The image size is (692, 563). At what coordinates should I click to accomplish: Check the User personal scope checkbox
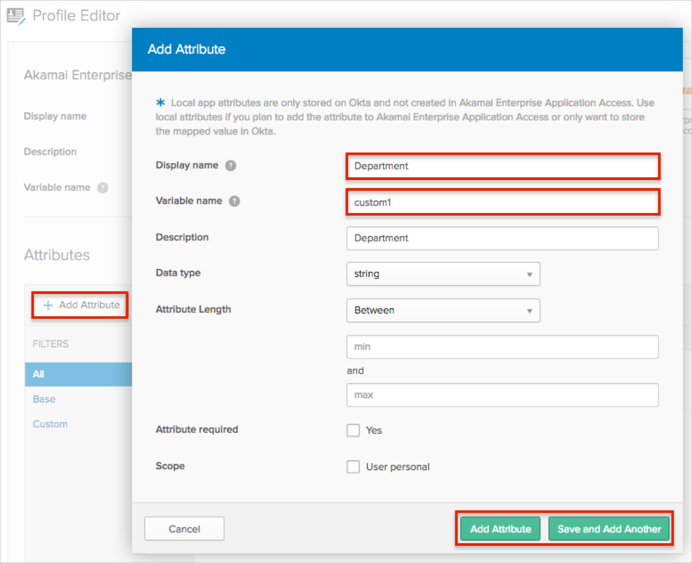(x=353, y=466)
